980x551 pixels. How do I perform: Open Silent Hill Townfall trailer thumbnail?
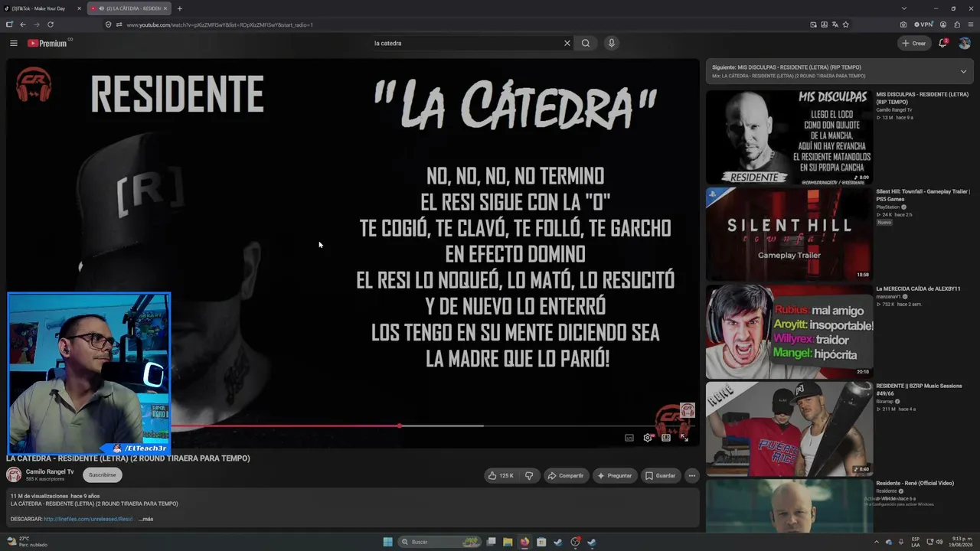pos(789,234)
